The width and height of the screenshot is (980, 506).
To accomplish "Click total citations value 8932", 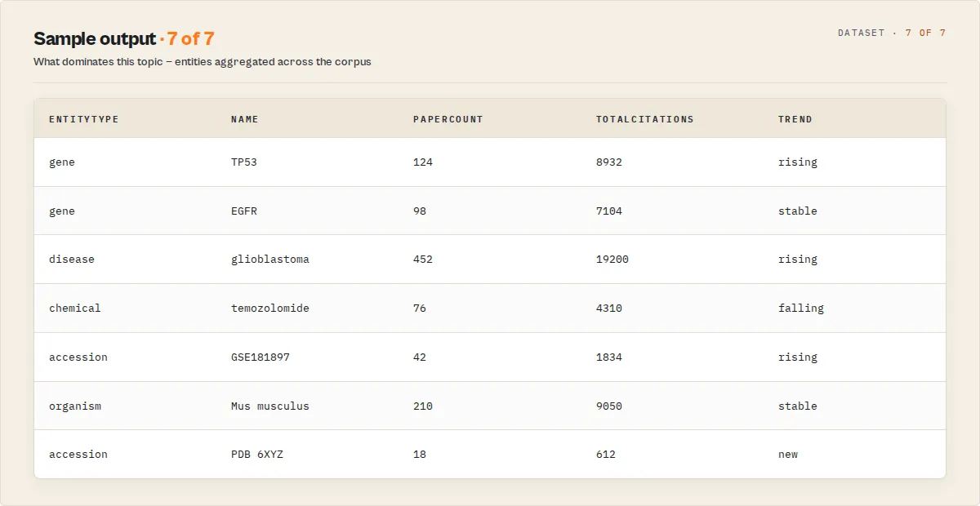I will pos(609,162).
